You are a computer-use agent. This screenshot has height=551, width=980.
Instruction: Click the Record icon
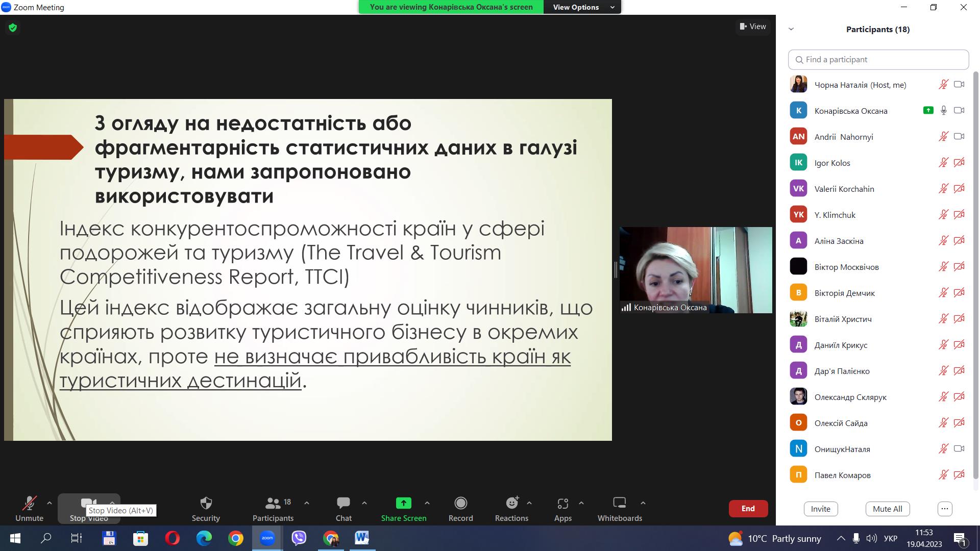[x=460, y=504]
